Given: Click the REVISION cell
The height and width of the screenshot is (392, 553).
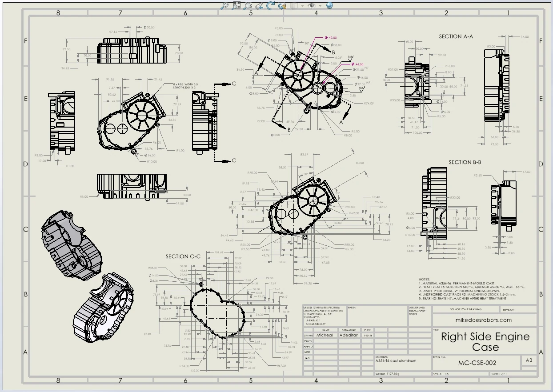Looking at the screenshot, I should click(x=509, y=309).
